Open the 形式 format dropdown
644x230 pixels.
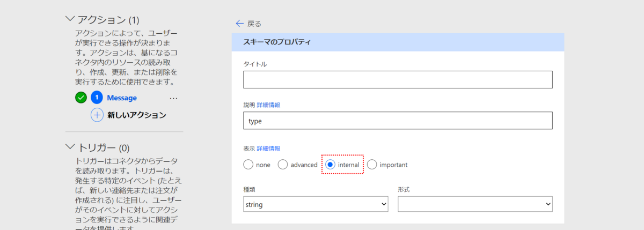[475, 204]
